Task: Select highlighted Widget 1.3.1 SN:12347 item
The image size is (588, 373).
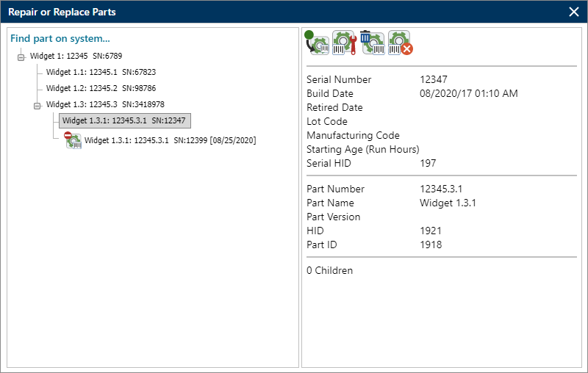Action: tap(123, 120)
